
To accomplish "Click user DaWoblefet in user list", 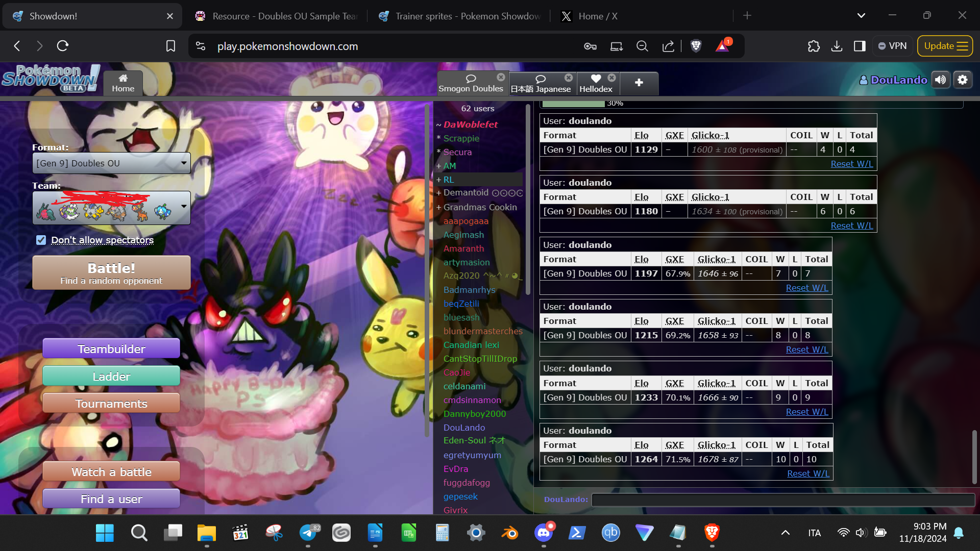I will 470,124.
